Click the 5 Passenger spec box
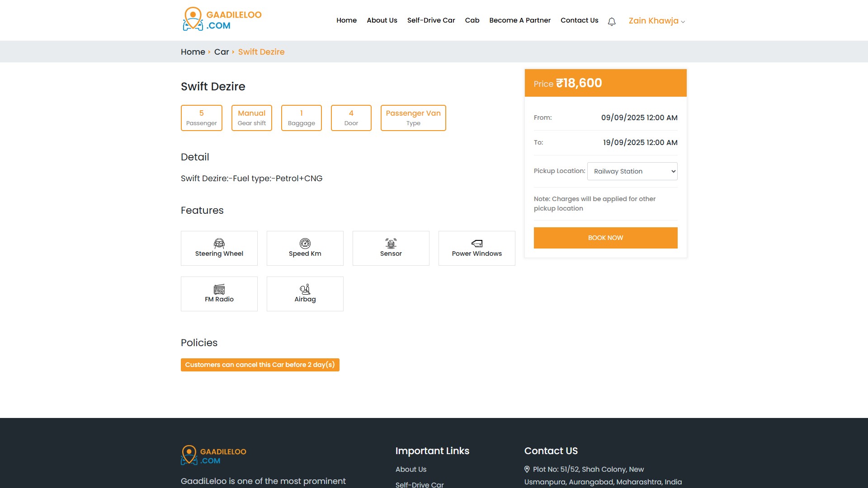 tap(202, 118)
